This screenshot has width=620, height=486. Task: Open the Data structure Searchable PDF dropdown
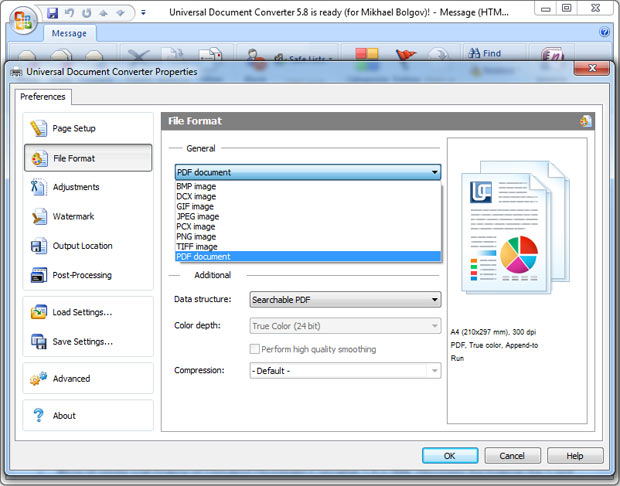pos(345,300)
